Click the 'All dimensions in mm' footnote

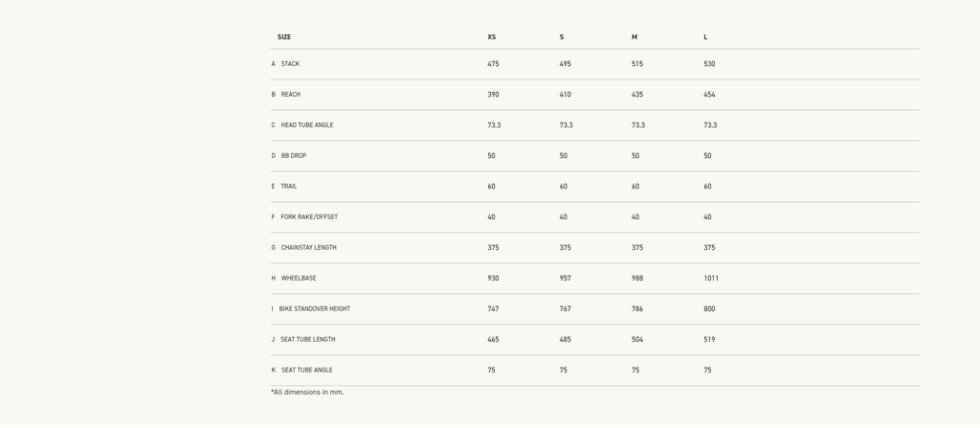pyautogui.click(x=307, y=393)
